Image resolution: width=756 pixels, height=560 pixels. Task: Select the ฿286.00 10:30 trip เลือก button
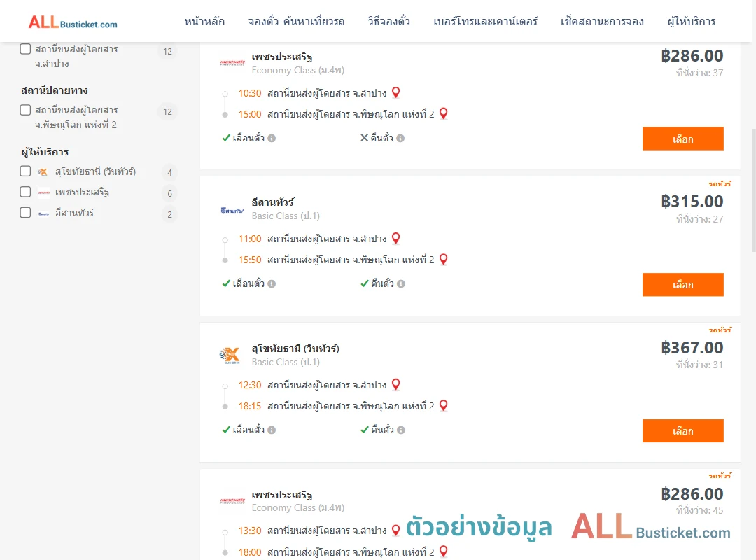pyautogui.click(x=682, y=139)
